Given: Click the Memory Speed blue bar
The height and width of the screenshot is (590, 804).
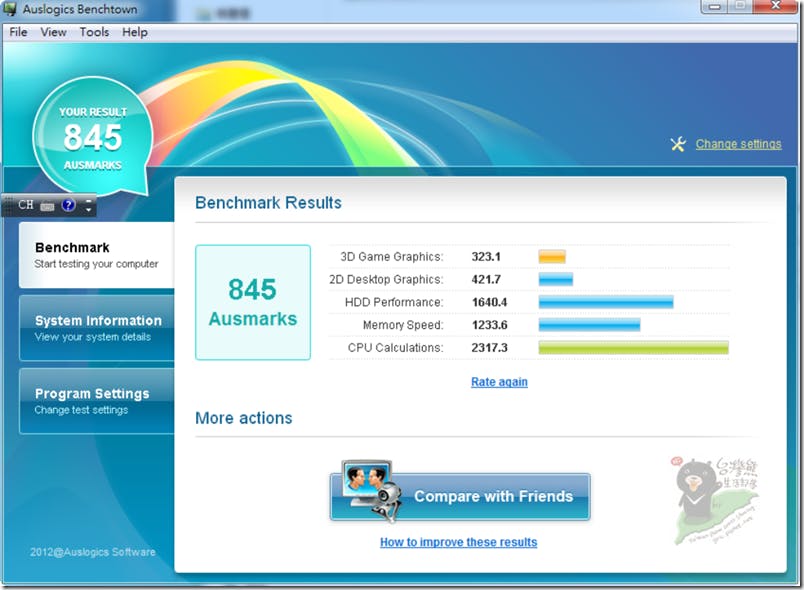Looking at the screenshot, I should (x=589, y=325).
